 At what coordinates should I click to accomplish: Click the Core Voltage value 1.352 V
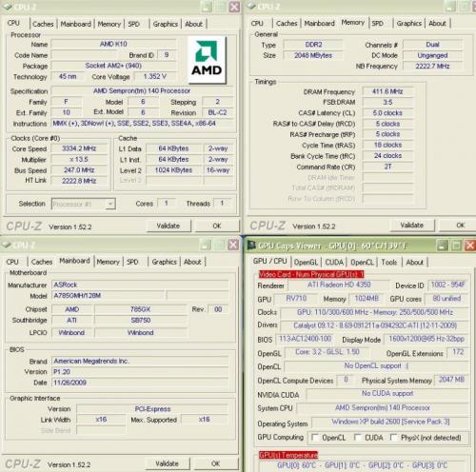155,76
